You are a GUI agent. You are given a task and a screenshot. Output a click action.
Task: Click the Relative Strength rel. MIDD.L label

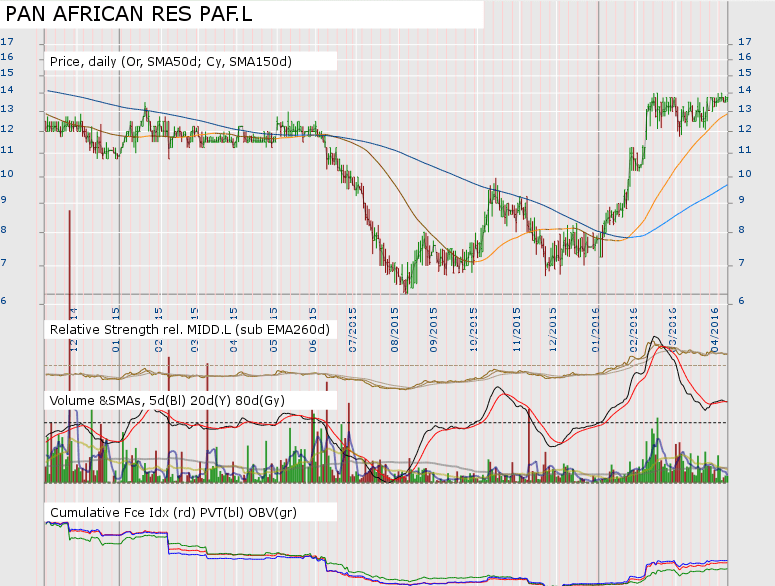[190, 330]
